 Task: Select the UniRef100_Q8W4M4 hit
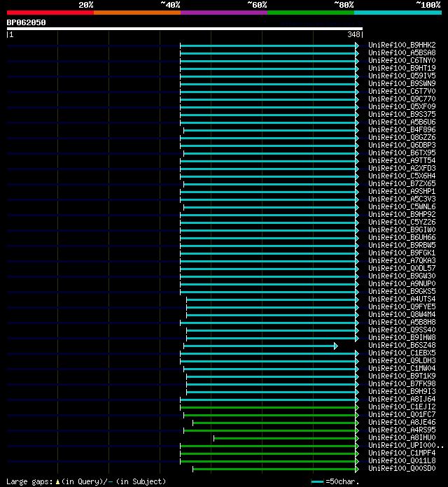click(402, 315)
